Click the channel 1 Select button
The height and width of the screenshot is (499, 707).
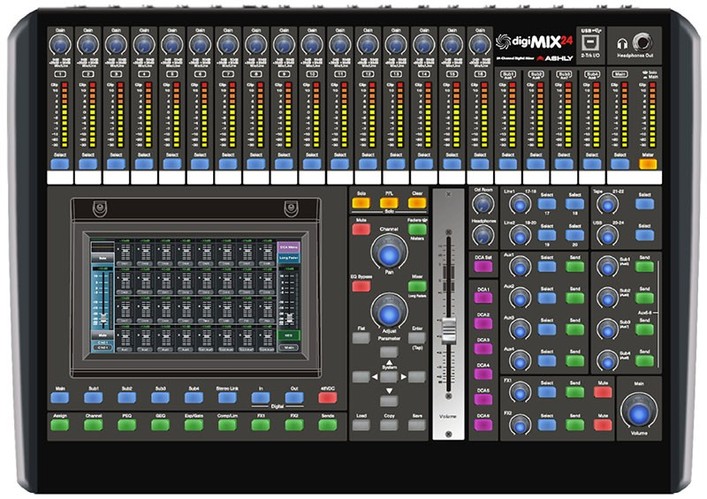tap(60, 164)
